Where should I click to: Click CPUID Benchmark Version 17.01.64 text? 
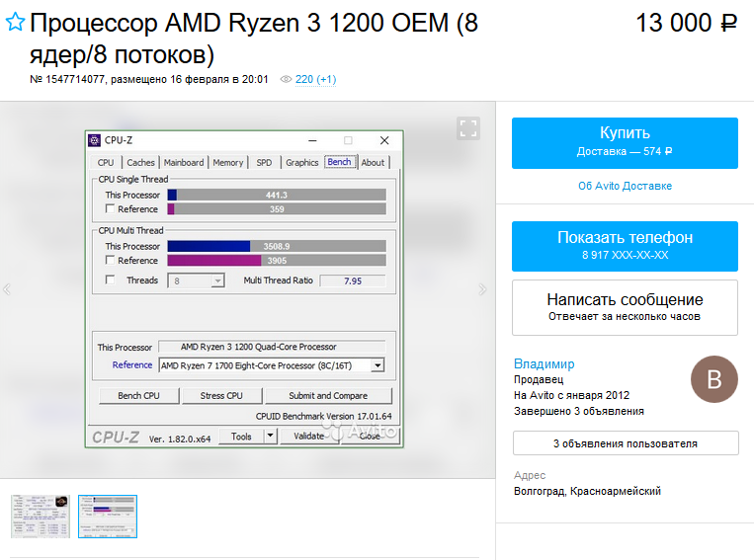tap(323, 416)
